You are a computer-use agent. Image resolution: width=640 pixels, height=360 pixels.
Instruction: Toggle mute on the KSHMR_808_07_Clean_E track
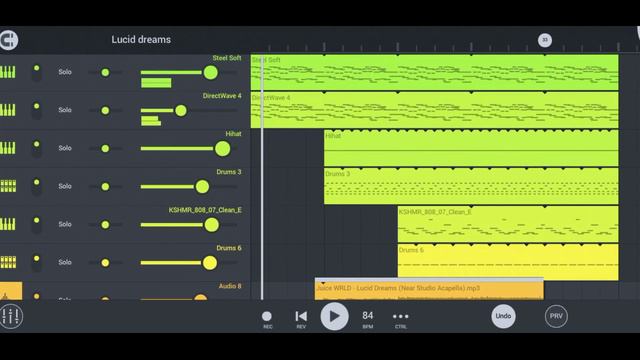(37, 224)
